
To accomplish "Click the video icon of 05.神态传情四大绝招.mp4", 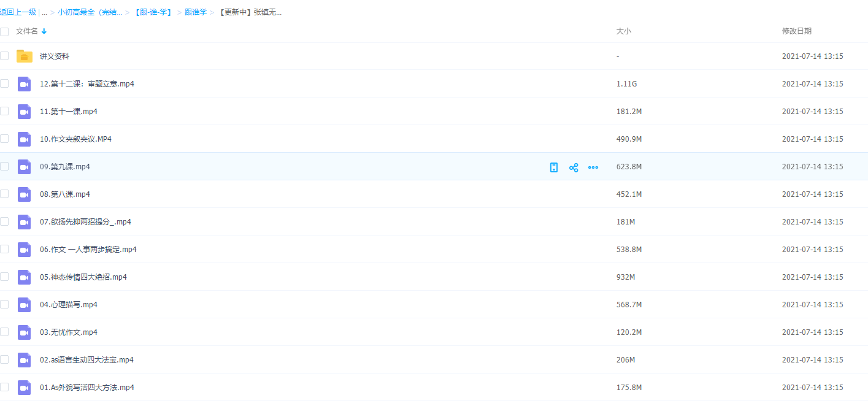I will (x=25, y=277).
